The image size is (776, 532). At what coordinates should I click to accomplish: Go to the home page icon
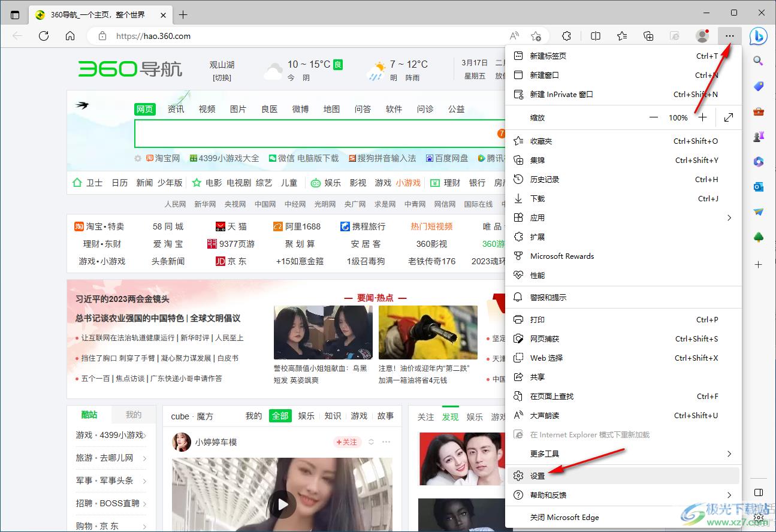[70, 36]
